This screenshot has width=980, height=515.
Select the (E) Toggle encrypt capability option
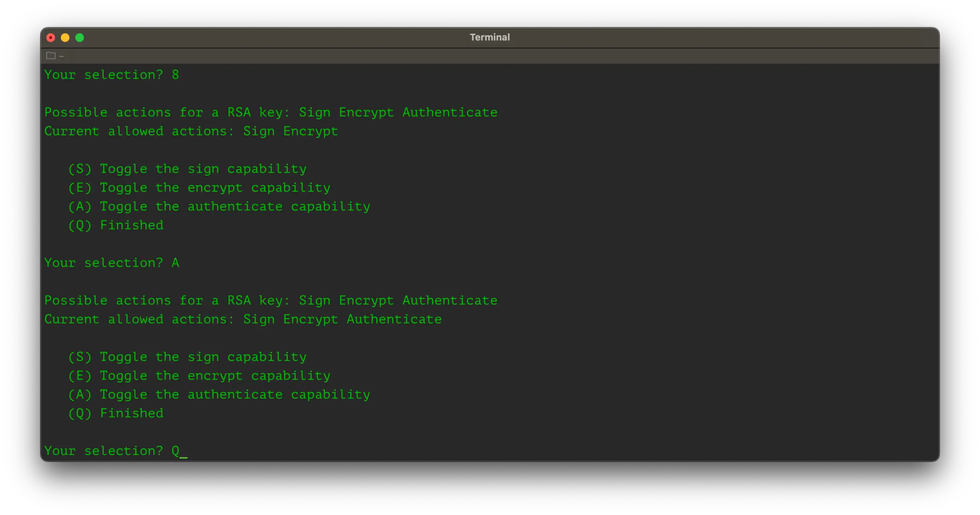coord(199,187)
